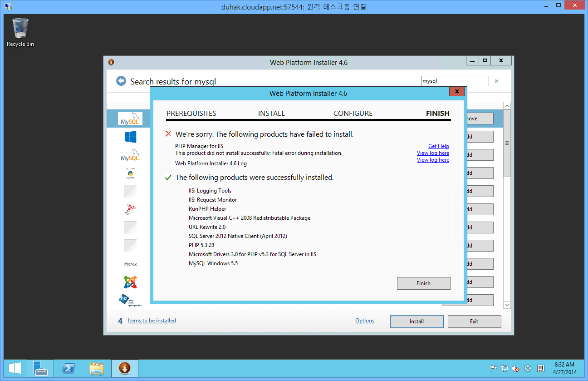Click the 'PHP 5.3.28' entry
Viewport: 588px width, 381px height.
click(x=201, y=245)
